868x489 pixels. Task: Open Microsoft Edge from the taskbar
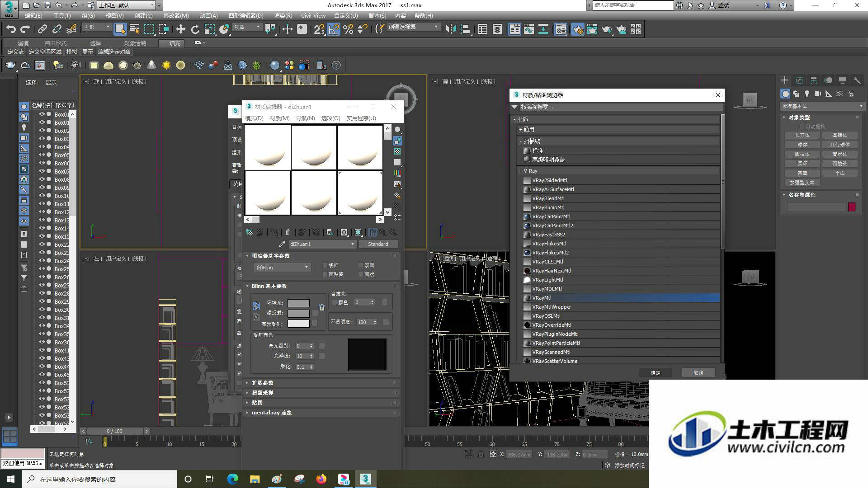pos(232,479)
